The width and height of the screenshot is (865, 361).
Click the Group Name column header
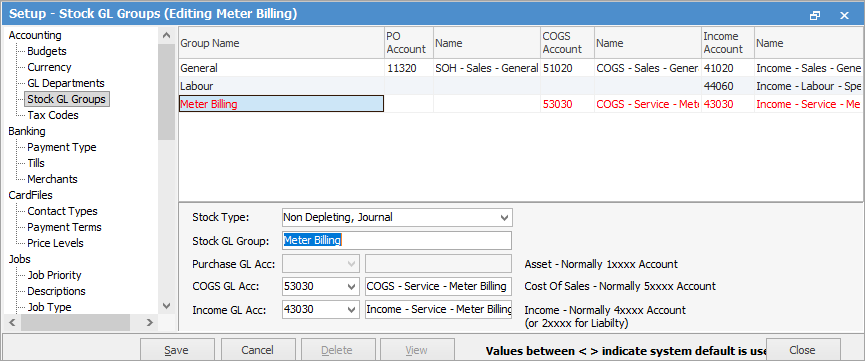[x=281, y=43]
